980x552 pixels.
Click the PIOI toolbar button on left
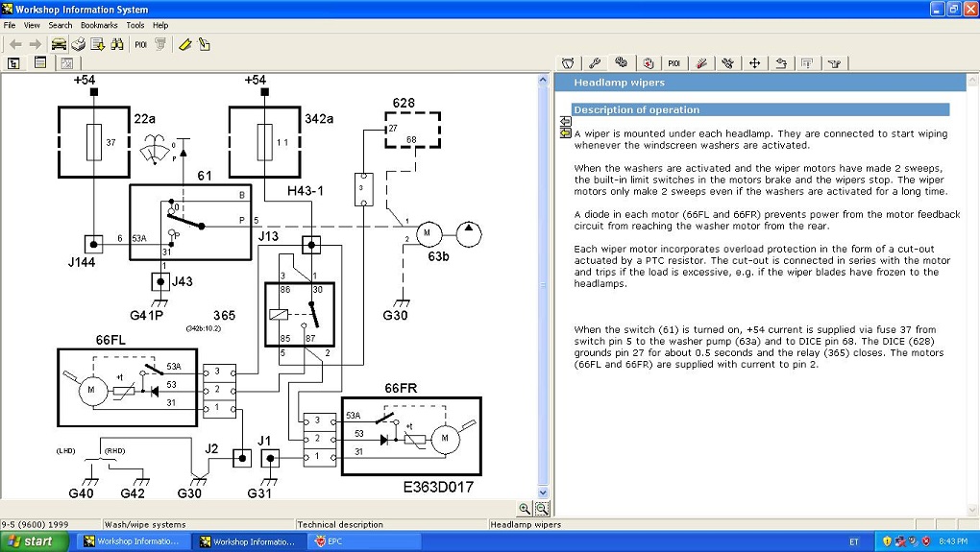pyautogui.click(x=140, y=44)
